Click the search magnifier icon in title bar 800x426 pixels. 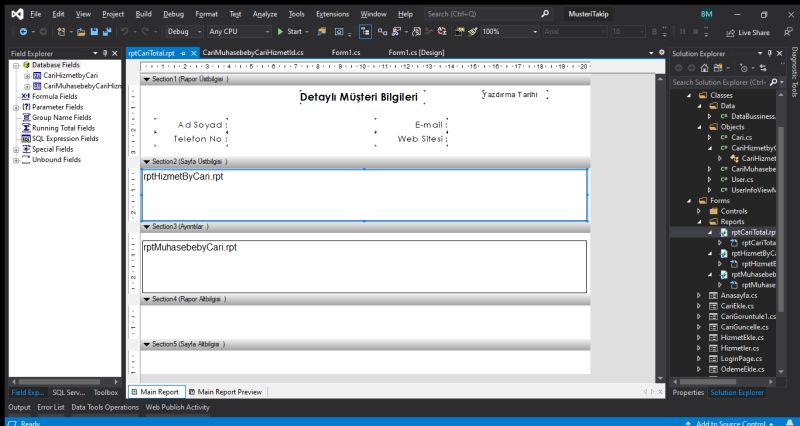[x=545, y=14]
